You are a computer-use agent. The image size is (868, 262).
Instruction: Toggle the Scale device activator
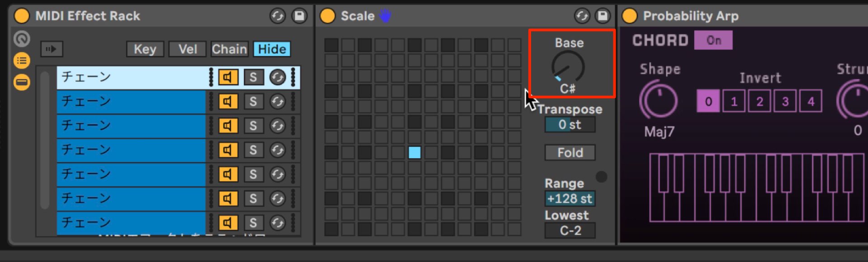coord(327,16)
